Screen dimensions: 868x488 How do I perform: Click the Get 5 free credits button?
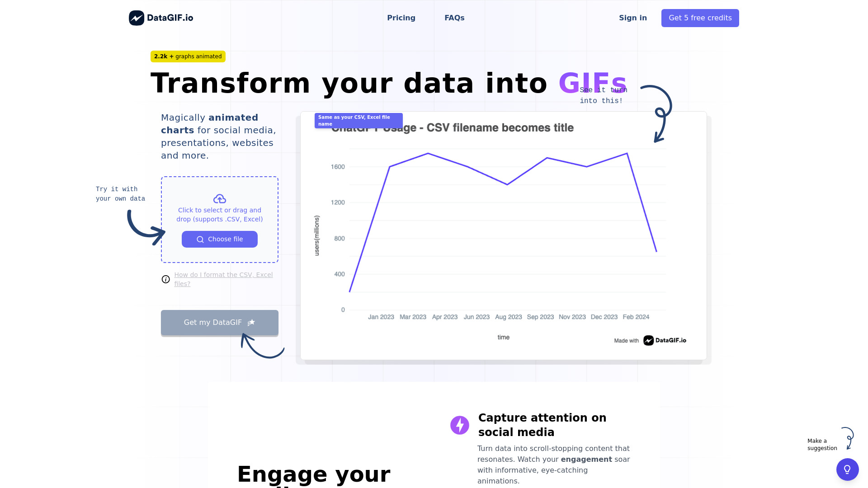700,18
